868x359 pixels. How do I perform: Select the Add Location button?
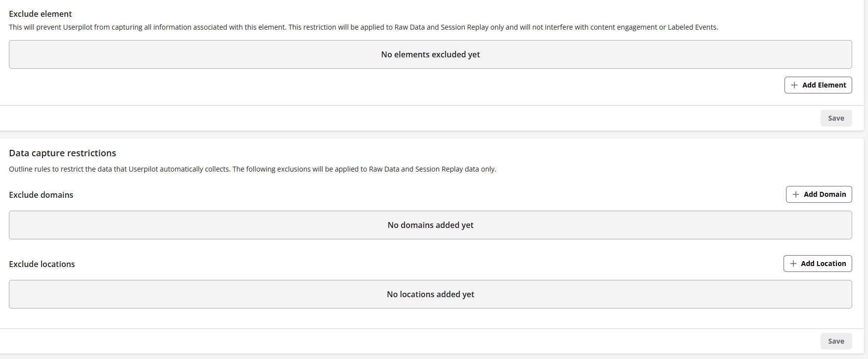pyautogui.click(x=818, y=264)
